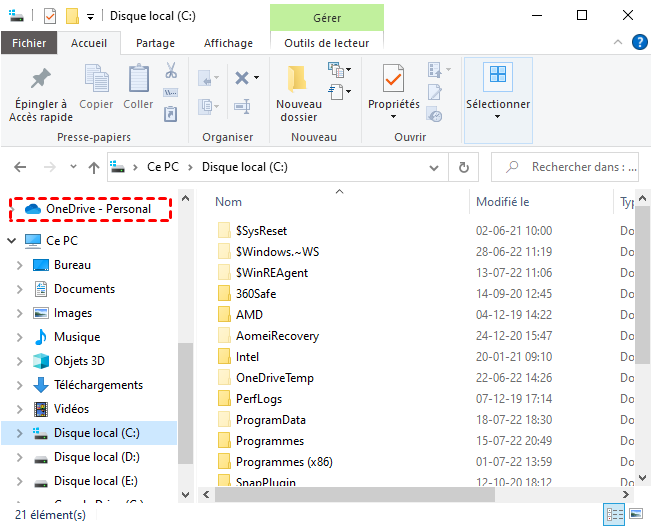Open the Delete dropdown arrow
The width and height of the screenshot is (652, 527).
257,77
